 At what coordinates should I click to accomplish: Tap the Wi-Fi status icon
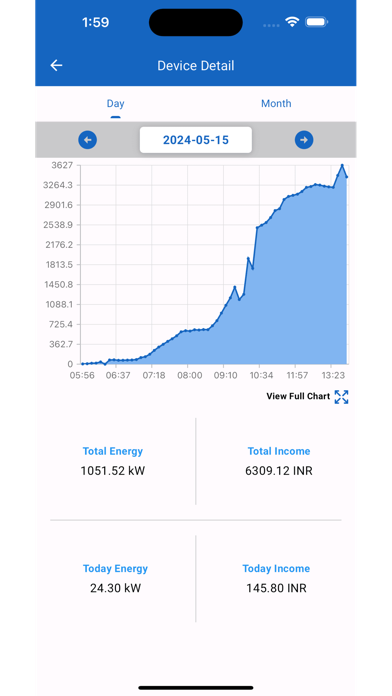click(292, 22)
